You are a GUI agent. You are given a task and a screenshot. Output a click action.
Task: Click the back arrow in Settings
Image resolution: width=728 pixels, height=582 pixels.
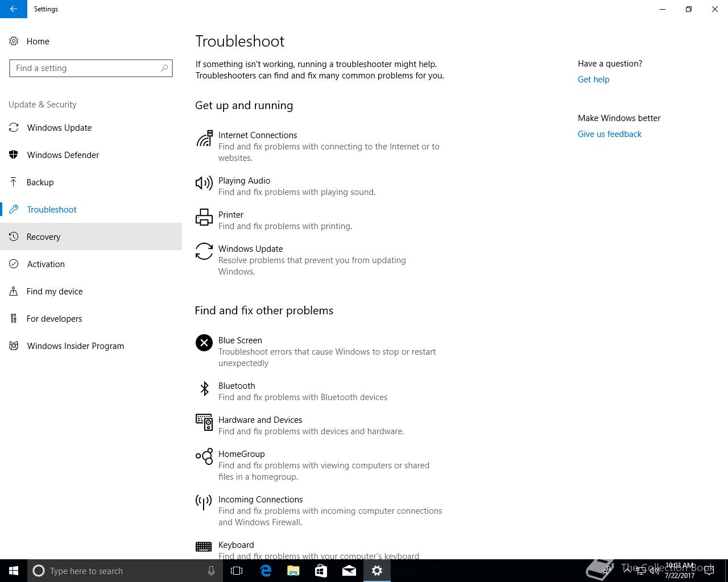[x=13, y=9]
